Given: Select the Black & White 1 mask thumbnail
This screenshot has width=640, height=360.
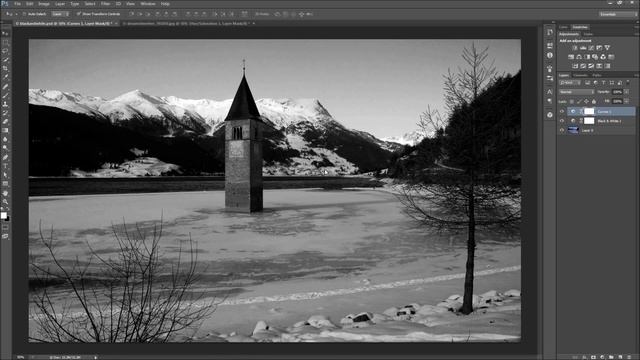Looking at the screenshot, I should pos(589,121).
